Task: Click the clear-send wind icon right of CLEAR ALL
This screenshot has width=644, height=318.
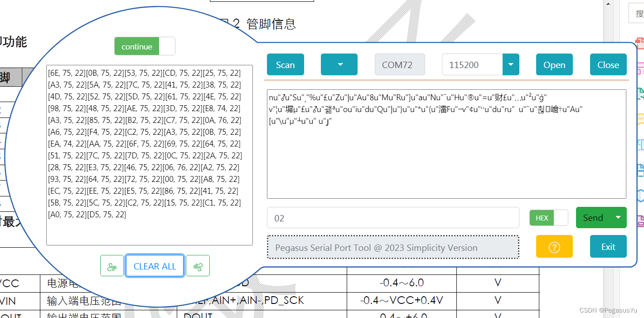Action: point(198,265)
